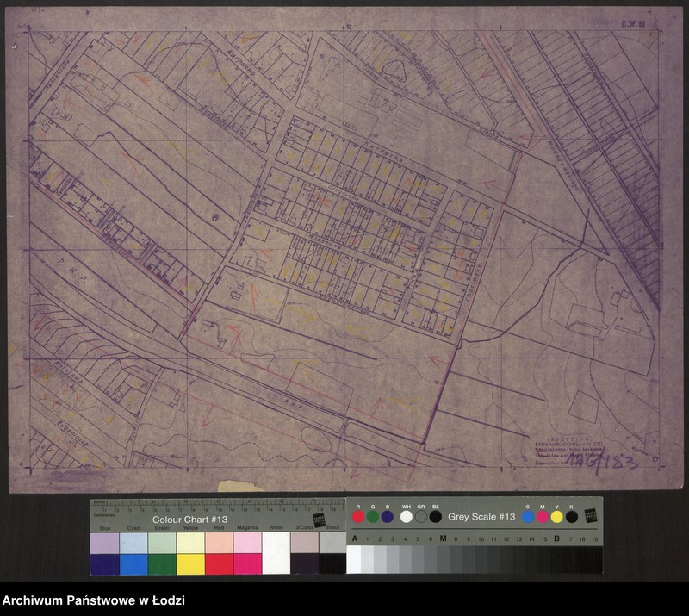Select the WH white circle patch
The image size is (689, 616).
tap(407, 517)
